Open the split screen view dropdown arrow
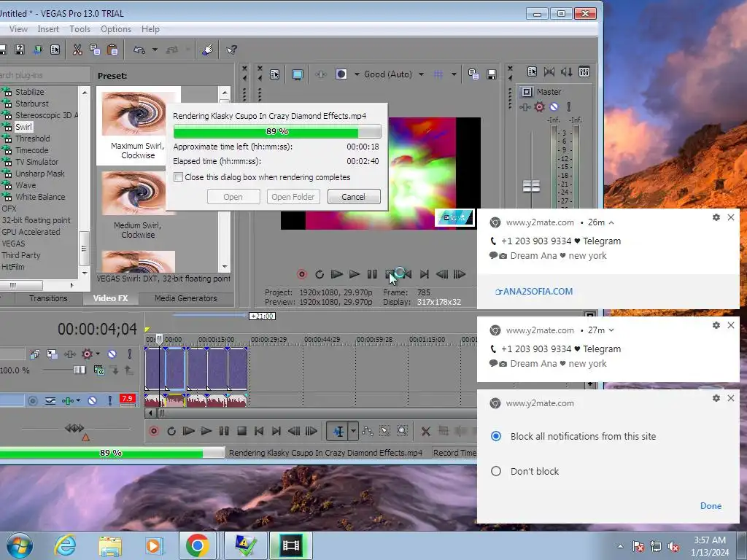The width and height of the screenshot is (747, 560). [x=356, y=74]
